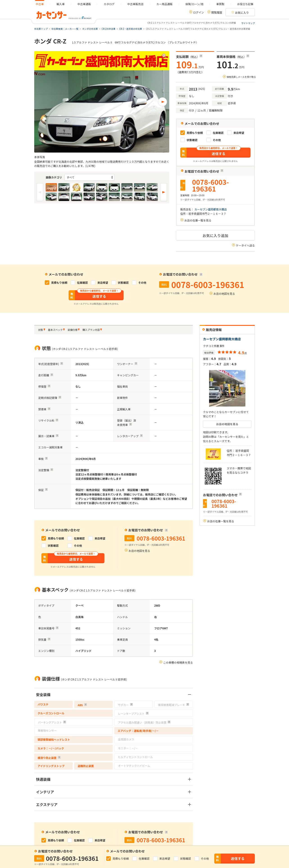The image size is (289, 868).
Task: Open the dealer shop photo in 販売店情報
Action: coord(227,388)
